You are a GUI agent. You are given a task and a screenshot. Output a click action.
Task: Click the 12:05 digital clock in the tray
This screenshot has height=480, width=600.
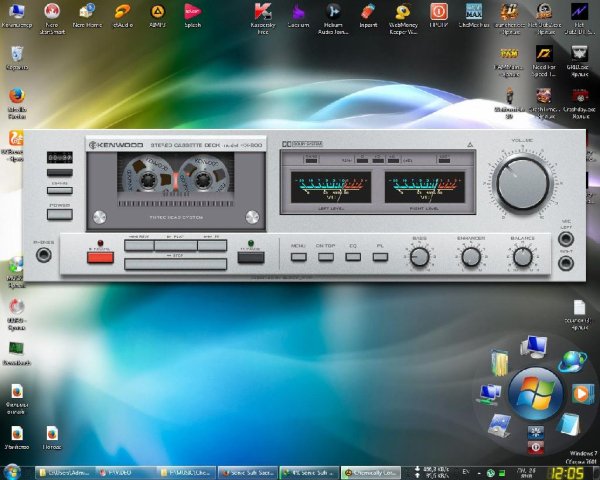567,473
